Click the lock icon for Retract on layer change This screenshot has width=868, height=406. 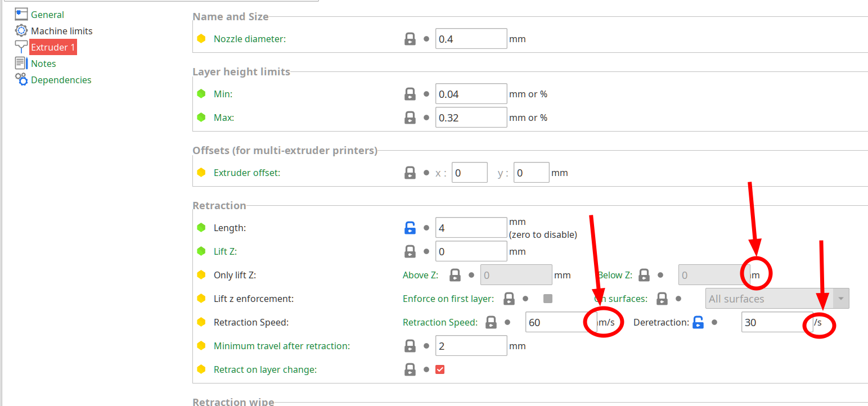coord(410,369)
